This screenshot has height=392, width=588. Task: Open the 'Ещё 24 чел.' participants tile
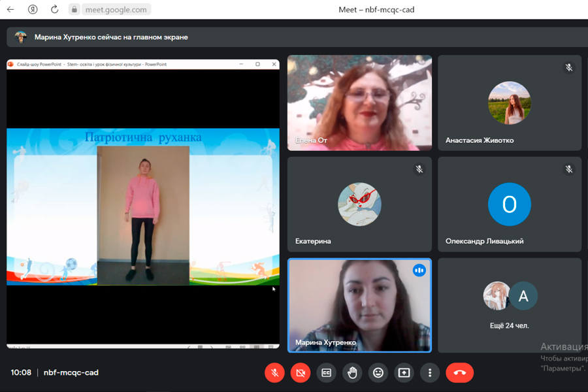coord(510,305)
